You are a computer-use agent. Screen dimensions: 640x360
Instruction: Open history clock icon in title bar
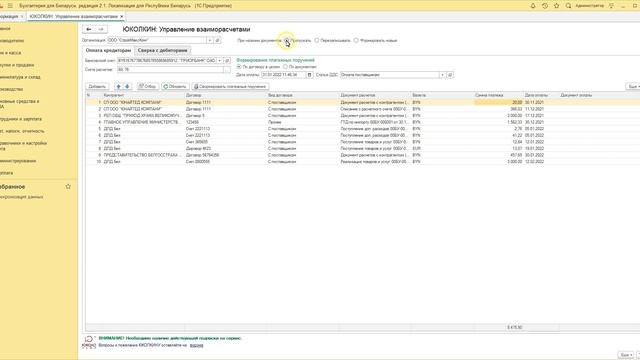pos(545,6)
